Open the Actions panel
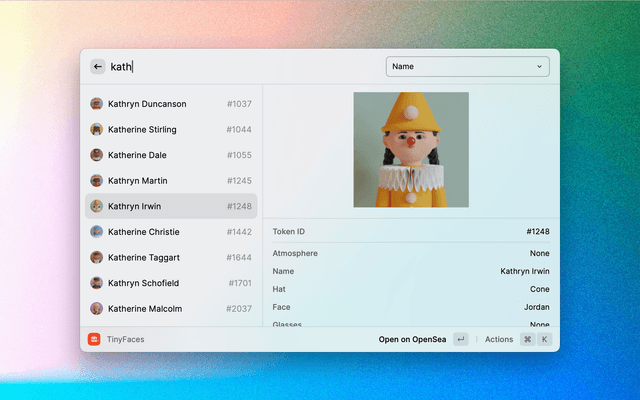 point(499,339)
